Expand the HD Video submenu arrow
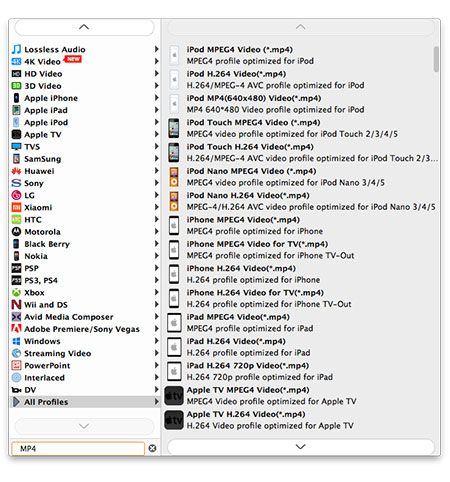 pos(156,73)
